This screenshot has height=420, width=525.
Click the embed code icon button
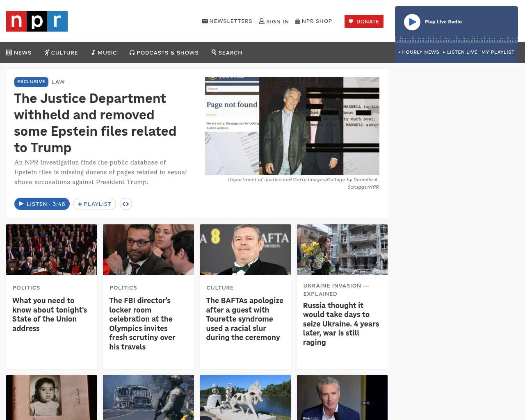[x=126, y=204]
